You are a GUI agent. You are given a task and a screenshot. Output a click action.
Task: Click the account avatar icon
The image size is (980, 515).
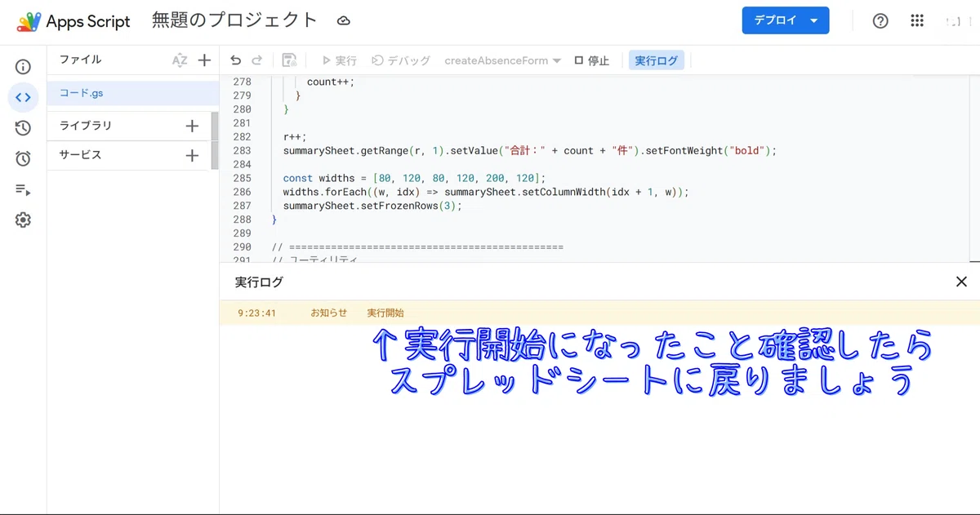coord(953,21)
